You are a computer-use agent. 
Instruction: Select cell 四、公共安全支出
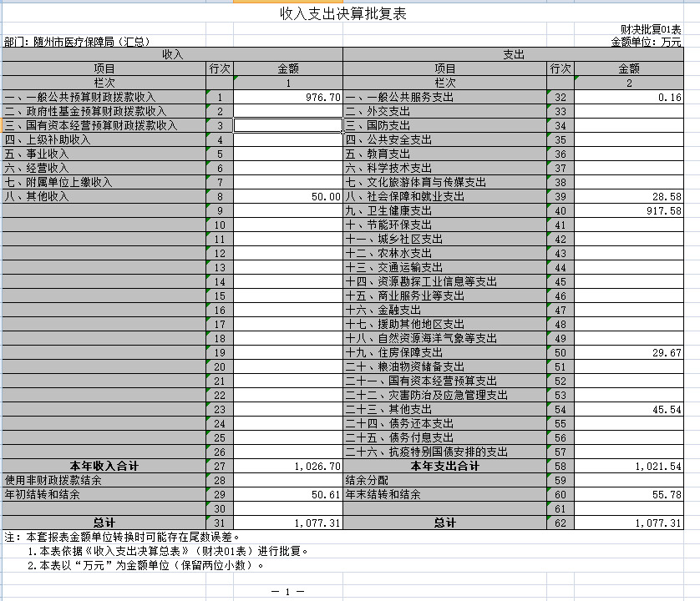[444, 139]
